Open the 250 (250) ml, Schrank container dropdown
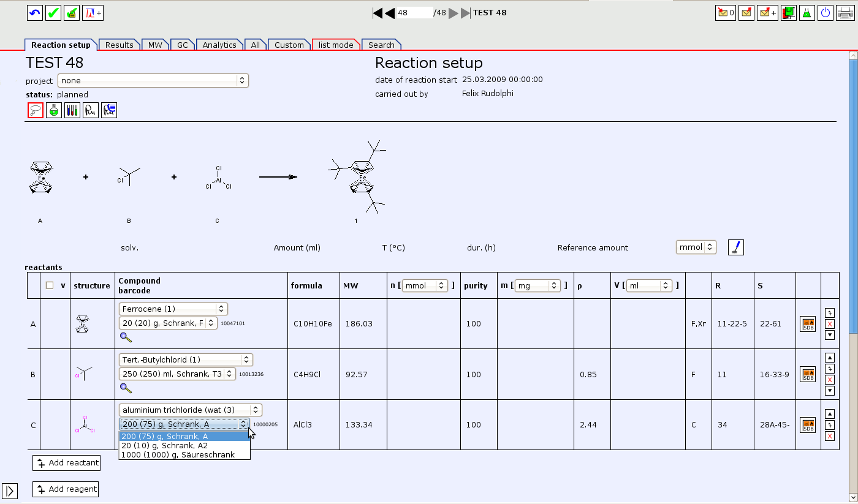Image resolution: width=858 pixels, height=504 pixels. 177,374
